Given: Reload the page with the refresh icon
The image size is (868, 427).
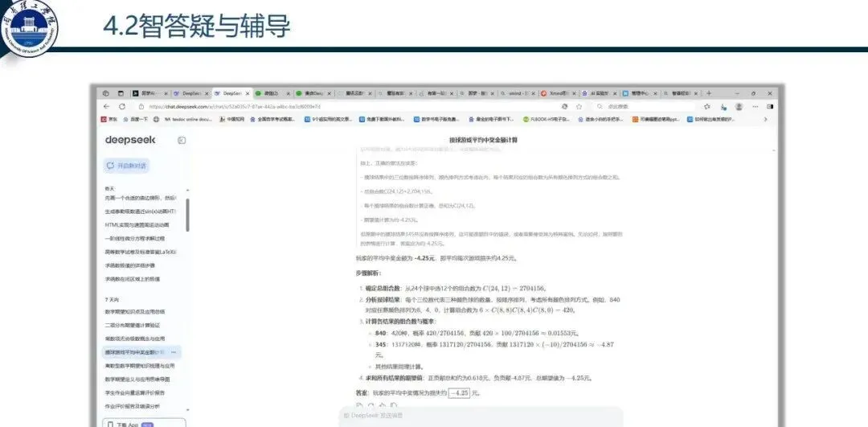Looking at the screenshot, I should point(122,106).
